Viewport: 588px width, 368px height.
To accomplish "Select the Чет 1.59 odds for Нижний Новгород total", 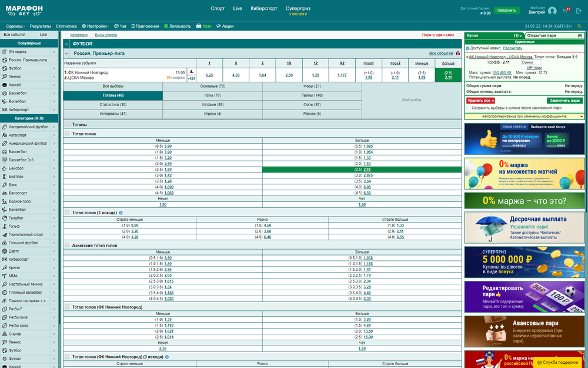I will click(x=362, y=349).
